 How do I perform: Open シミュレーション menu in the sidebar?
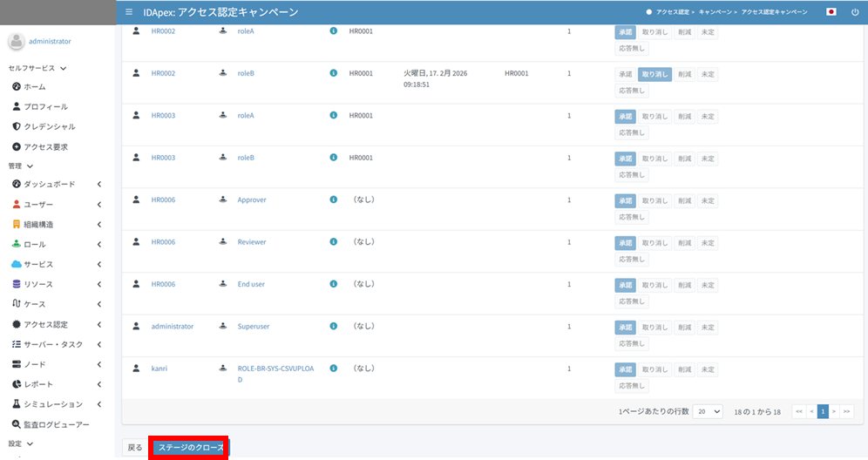(x=53, y=404)
